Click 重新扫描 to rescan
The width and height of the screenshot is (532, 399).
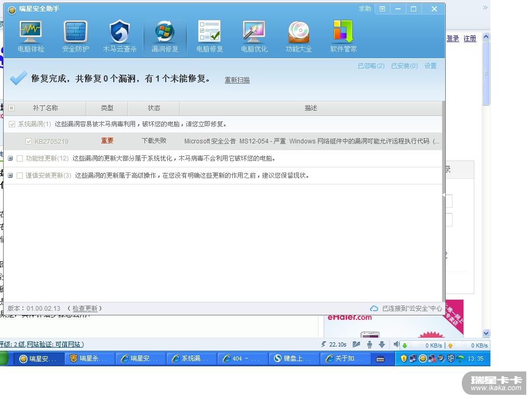[237, 80]
